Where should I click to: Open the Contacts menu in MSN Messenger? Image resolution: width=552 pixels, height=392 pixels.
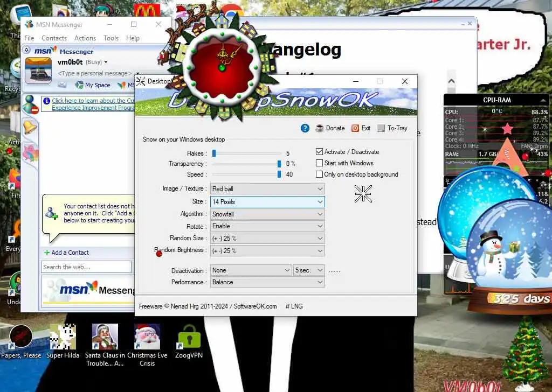[x=54, y=38]
